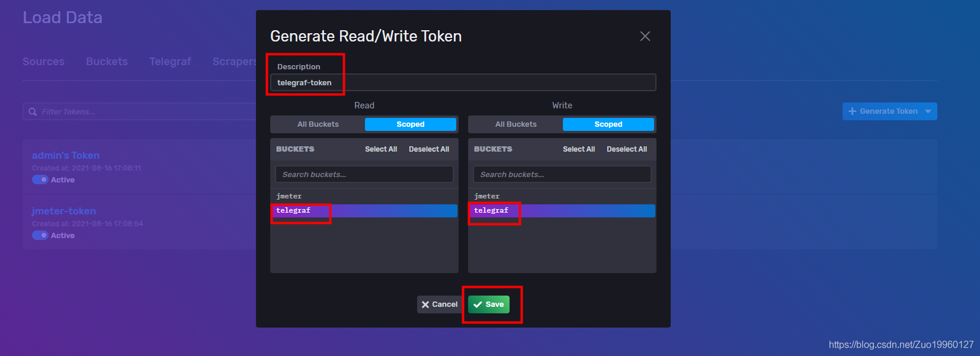Open the Telegraf tab
Image resolution: width=980 pixels, height=356 pixels.
(x=170, y=62)
